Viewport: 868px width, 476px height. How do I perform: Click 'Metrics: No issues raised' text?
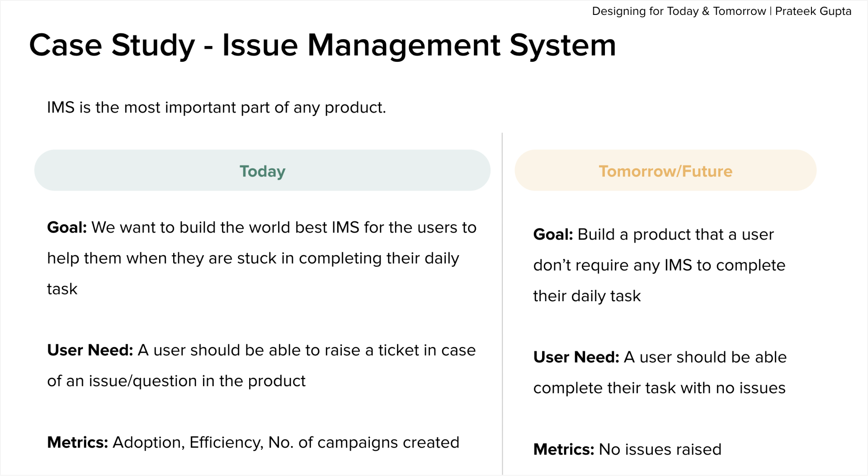point(627,449)
